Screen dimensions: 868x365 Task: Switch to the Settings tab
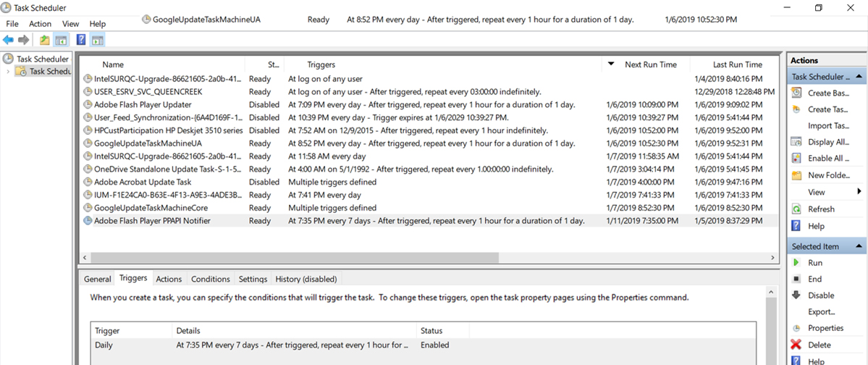pos(253,279)
